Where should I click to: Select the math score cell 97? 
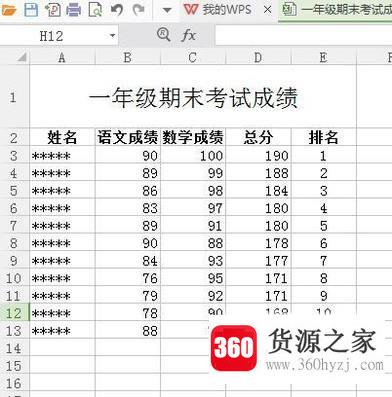tap(193, 208)
